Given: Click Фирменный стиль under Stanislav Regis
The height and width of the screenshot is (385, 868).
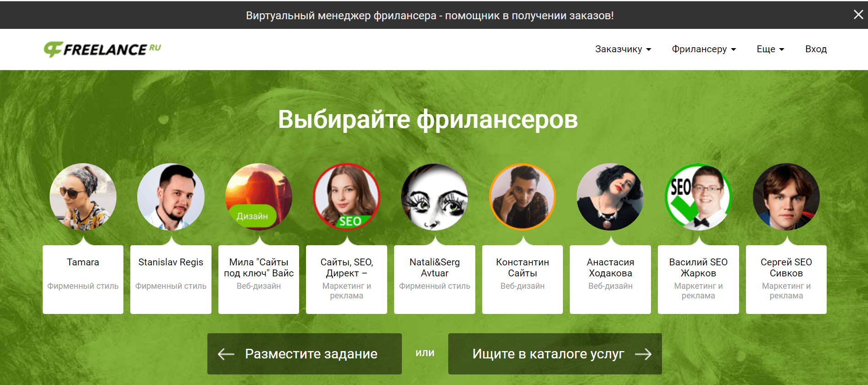Looking at the screenshot, I should 171,286.
